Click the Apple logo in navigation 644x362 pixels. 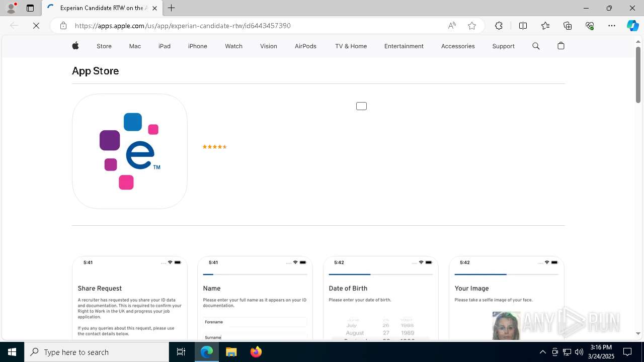click(x=75, y=46)
